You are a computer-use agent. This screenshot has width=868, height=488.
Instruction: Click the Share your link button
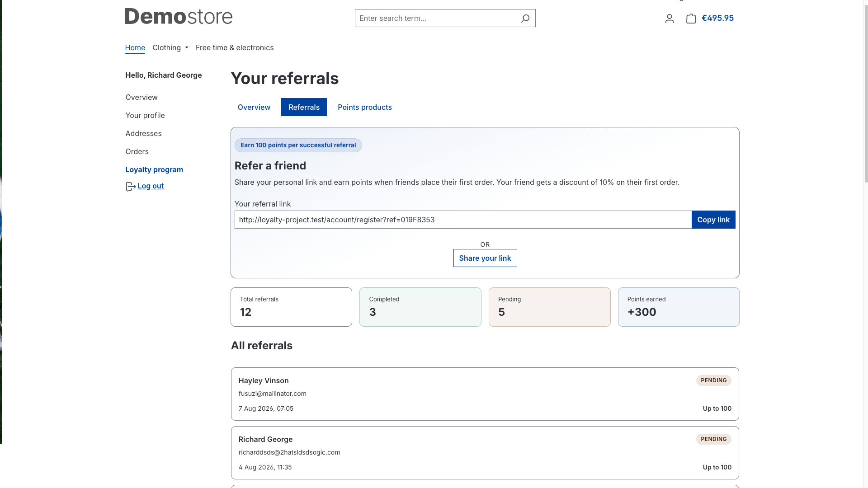pyautogui.click(x=485, y=258)
